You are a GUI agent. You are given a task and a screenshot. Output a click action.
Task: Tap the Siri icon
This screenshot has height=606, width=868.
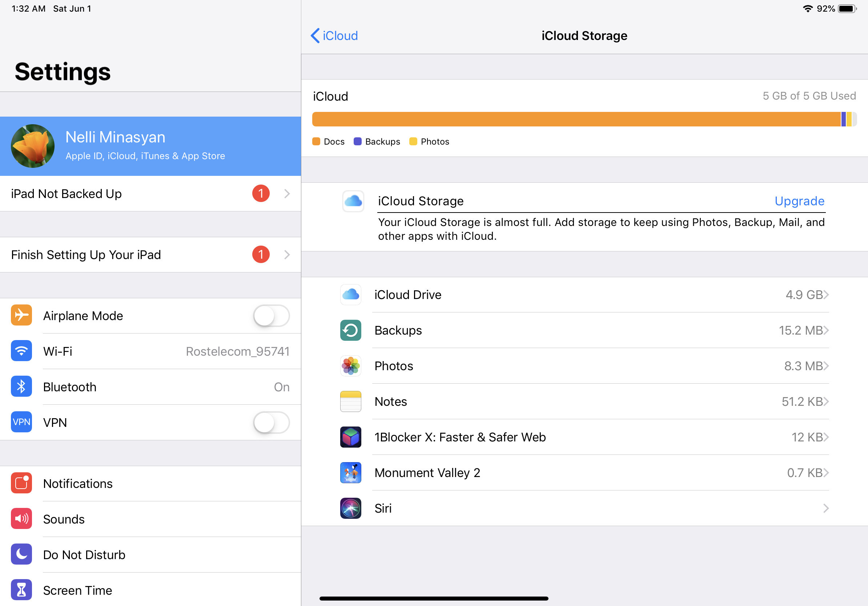pos(350,508)
